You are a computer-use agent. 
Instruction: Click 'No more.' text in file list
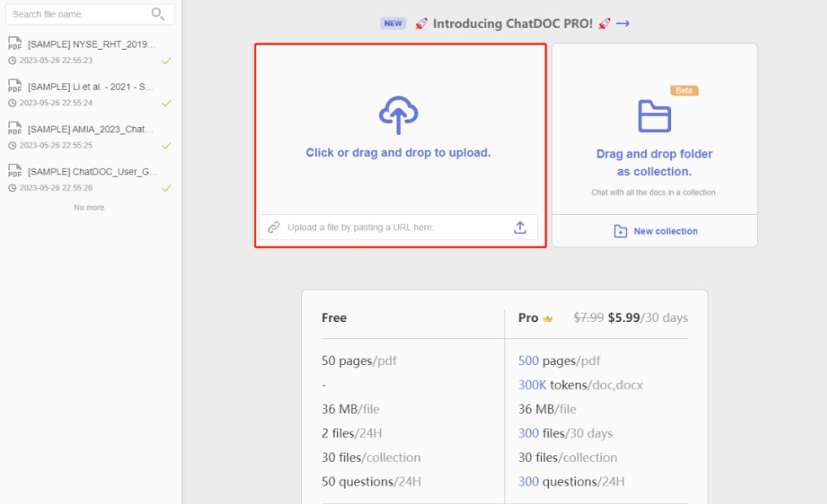point(89,207)
